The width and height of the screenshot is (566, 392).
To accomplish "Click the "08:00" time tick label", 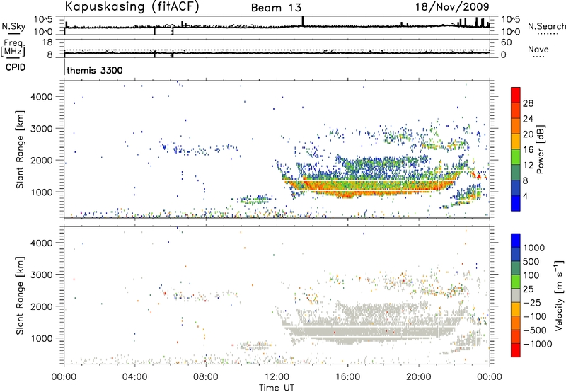I will click(206, 377).
